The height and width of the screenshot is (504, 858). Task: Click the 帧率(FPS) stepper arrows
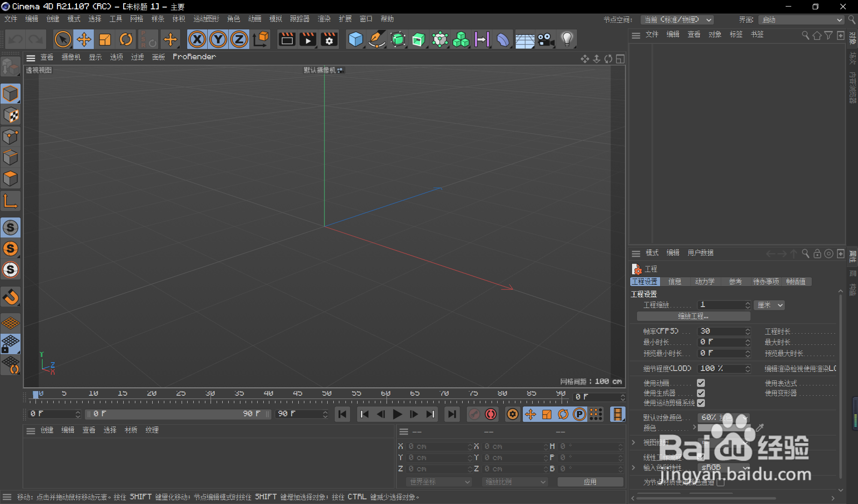pyautogui.click(x=747, y=331)
